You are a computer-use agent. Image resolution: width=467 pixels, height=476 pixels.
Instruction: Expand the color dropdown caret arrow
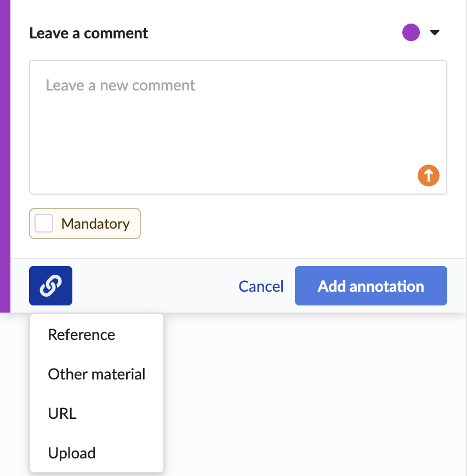(x=435, y=32)
